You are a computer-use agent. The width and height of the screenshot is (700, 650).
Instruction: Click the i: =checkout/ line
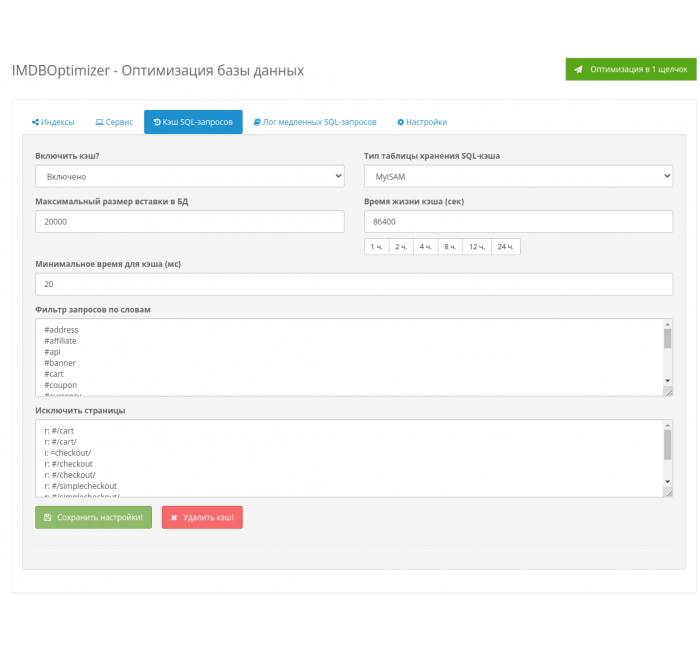(67, 453)
